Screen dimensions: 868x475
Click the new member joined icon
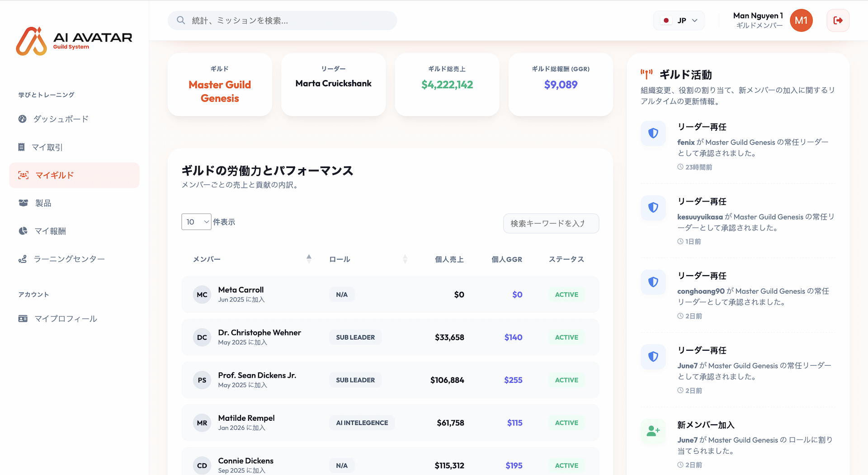(x=653, y=431)
